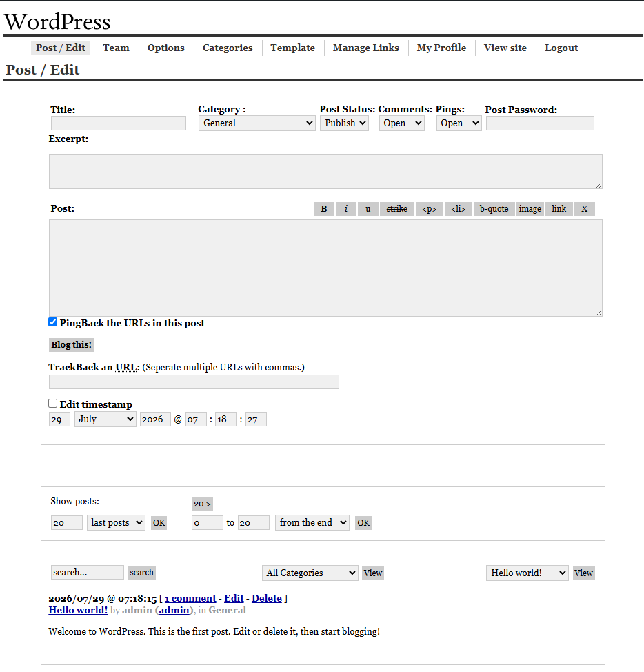Click View beside the All Categories dropdown
The image size is (644, 672).
tap(372, 573)
